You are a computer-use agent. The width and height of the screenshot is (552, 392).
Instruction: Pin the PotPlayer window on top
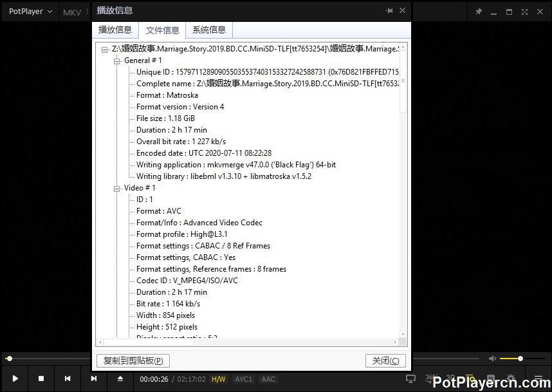point(479,12)
